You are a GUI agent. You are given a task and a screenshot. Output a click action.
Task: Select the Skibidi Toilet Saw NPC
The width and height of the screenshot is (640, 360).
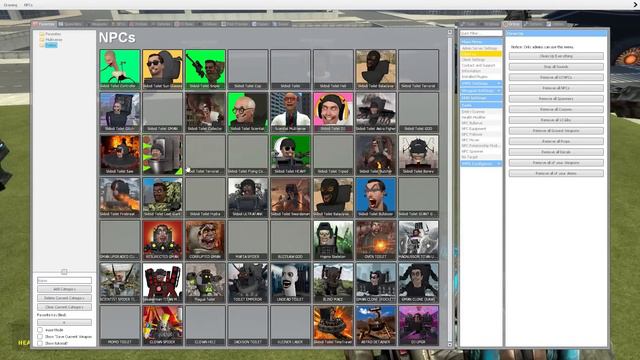point(120,155)
